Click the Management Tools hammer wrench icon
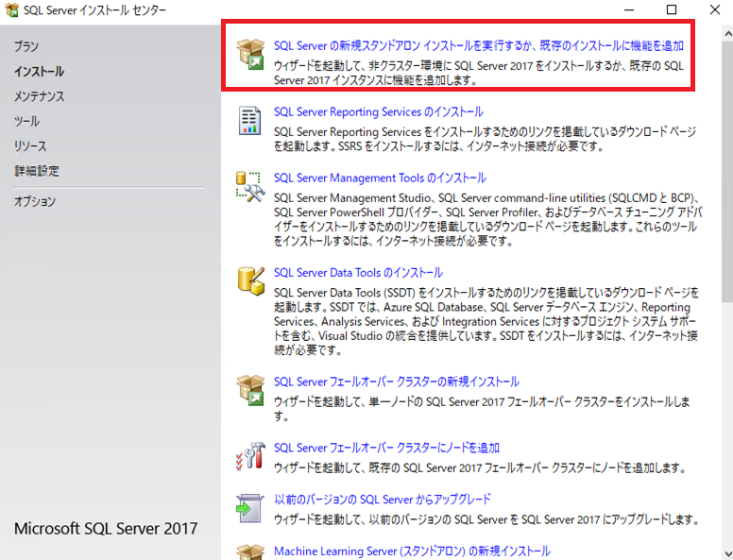The width and height of the screenshot is (733, 560). [x=250, y=187]
